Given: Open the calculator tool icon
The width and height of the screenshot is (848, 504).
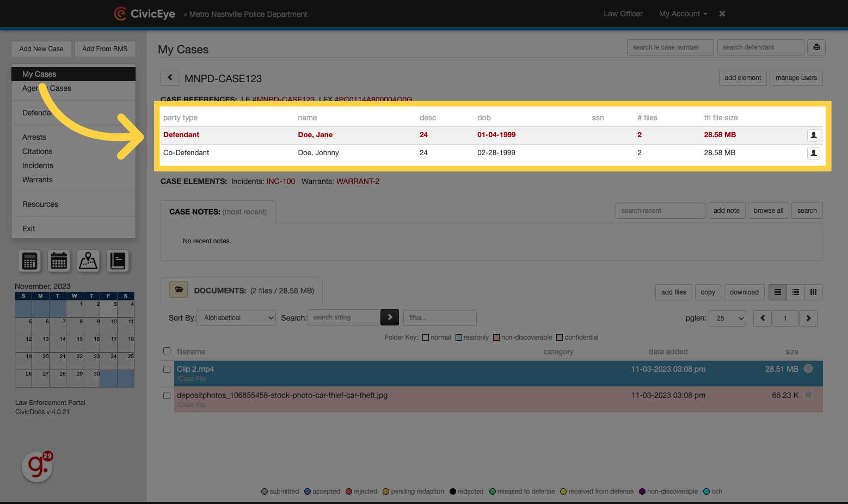Looking at the screenshot, I should point(29,261).
